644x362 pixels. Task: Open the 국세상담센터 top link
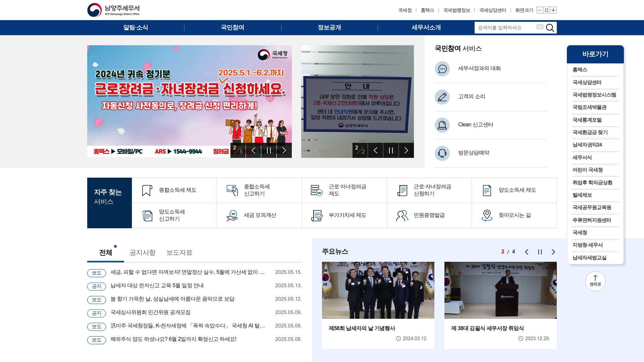click(493, 10)
